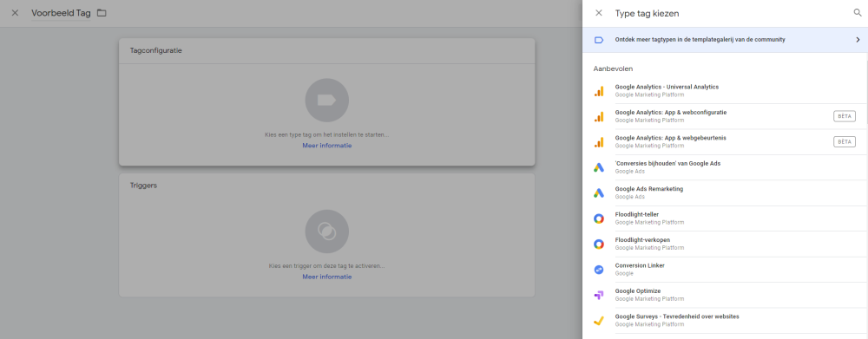This screenshot has width=868, height=339.
Task: Click Google Surveys checkmark icon
Action: [599, 321]
